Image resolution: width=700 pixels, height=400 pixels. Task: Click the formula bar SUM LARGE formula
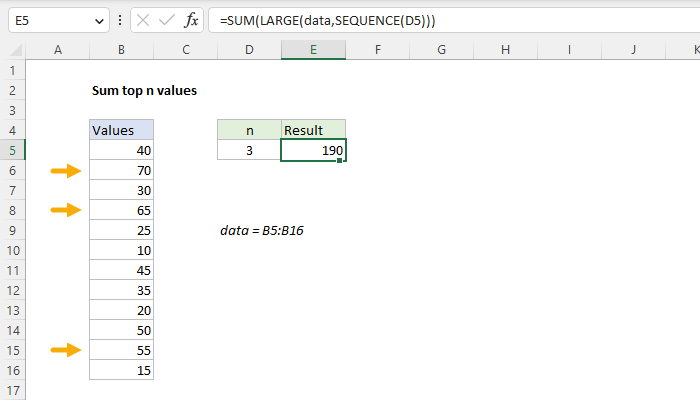pos(327,21)
